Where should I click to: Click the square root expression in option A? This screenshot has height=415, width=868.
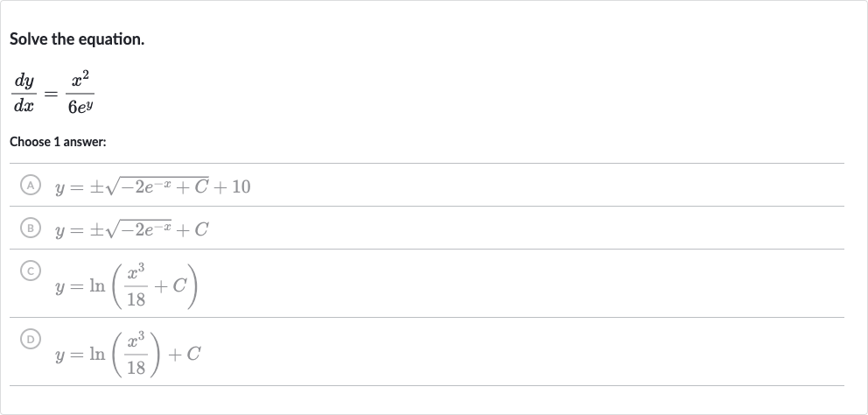click(157, 186)
